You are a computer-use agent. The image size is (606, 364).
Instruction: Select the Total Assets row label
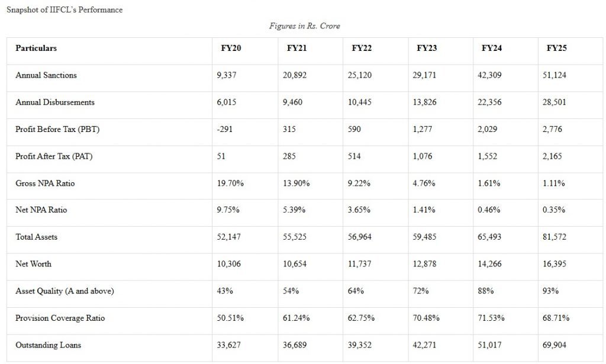click(x=36, y=237)
